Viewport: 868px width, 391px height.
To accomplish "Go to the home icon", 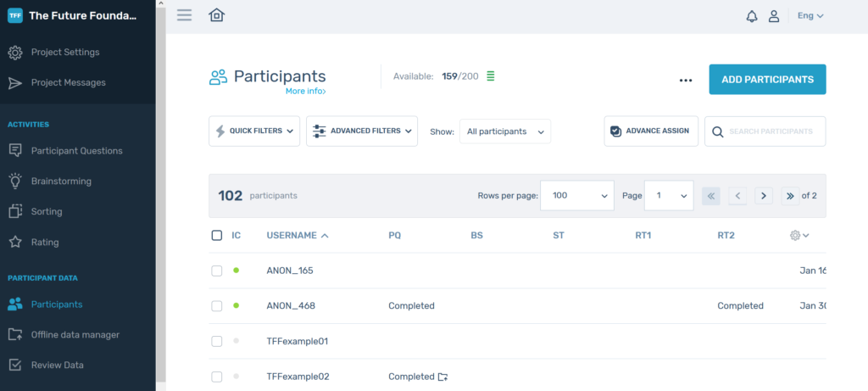I will point(216,15).
